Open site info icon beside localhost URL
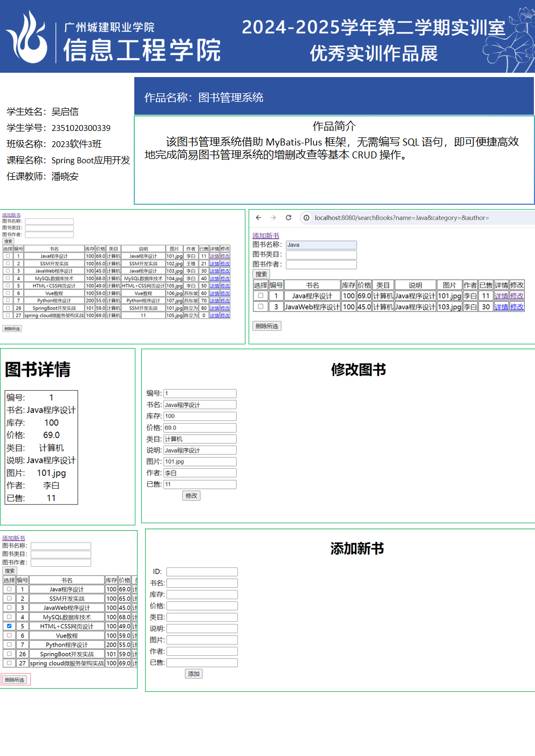This screenshot has width=535, height=756. 306,218
